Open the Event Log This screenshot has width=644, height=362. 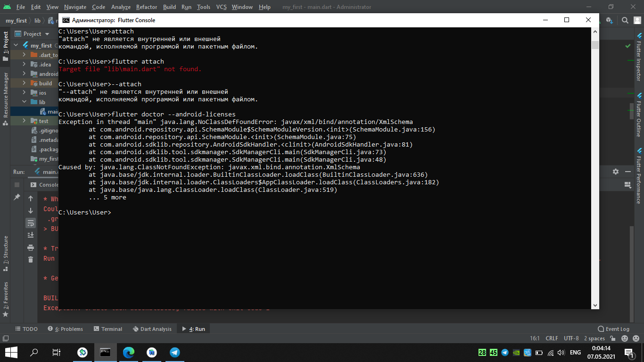point(613,329)
